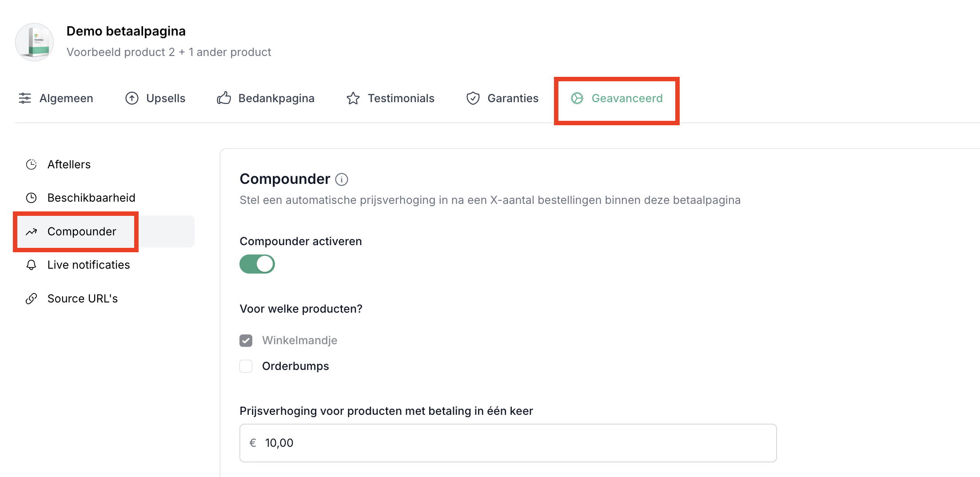Open the Algemeen tab
The height and width of the screenshot is (477, 980).
coord(56,98)
